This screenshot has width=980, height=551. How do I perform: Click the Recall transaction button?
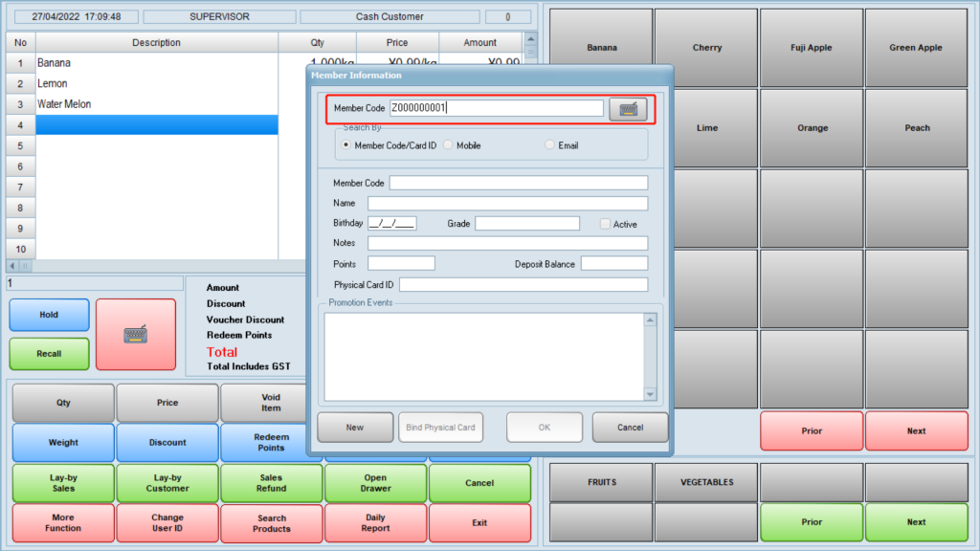point(49,354)
